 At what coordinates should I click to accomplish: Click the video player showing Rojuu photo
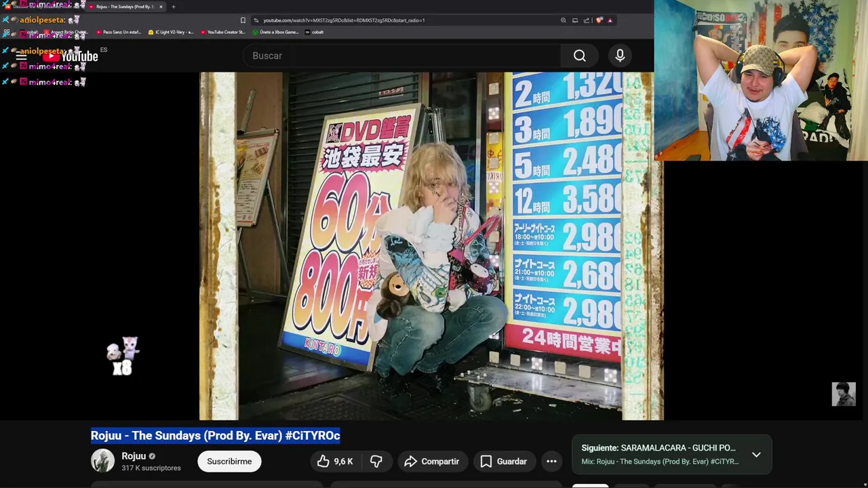[431, 246]
